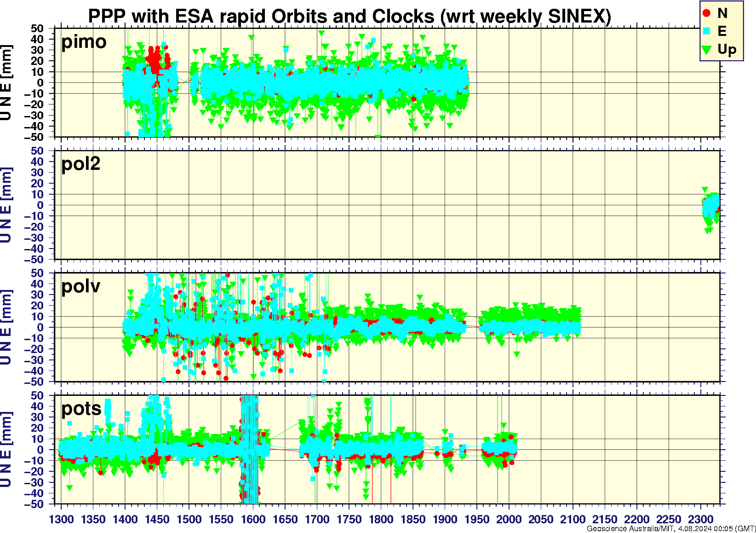Click the chart title text

pyautogui.click(x=349, y=16)
